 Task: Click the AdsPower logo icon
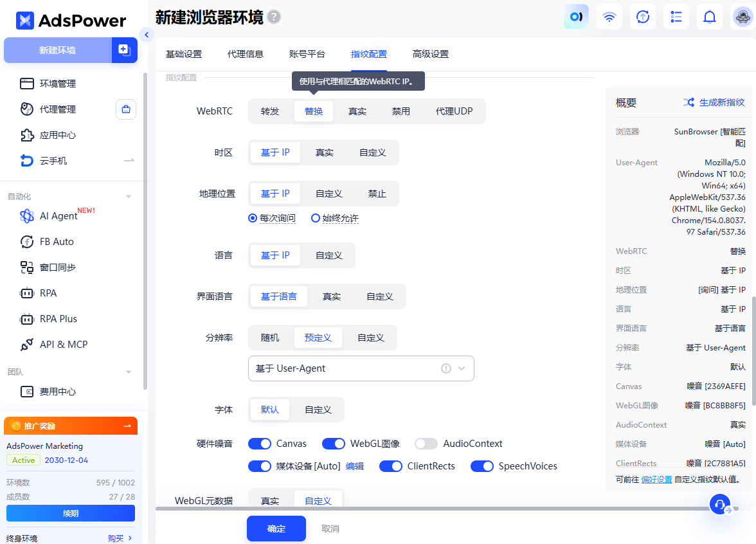(x=25, y=21)
